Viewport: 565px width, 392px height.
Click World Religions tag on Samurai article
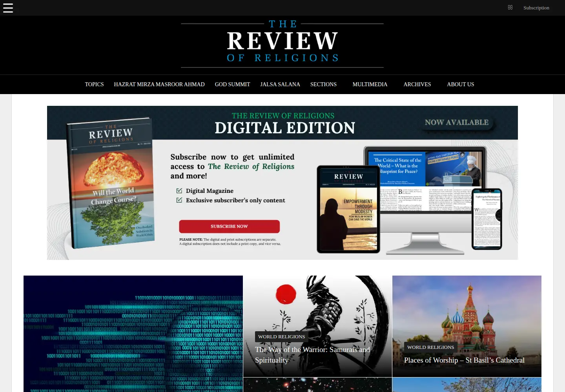[x=281, y=337]
